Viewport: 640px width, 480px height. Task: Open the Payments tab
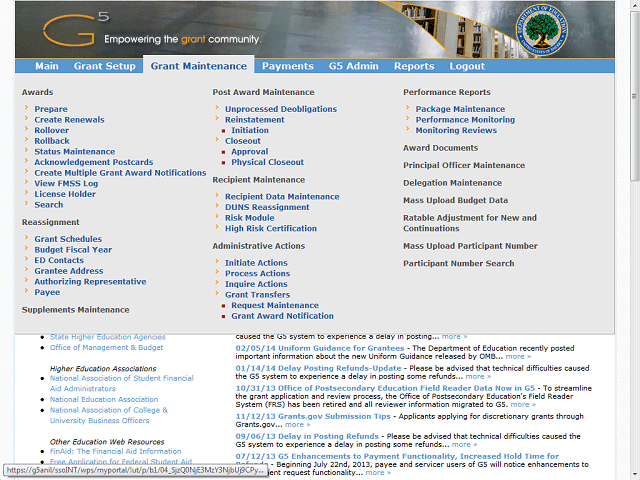[x=288, y=66]
